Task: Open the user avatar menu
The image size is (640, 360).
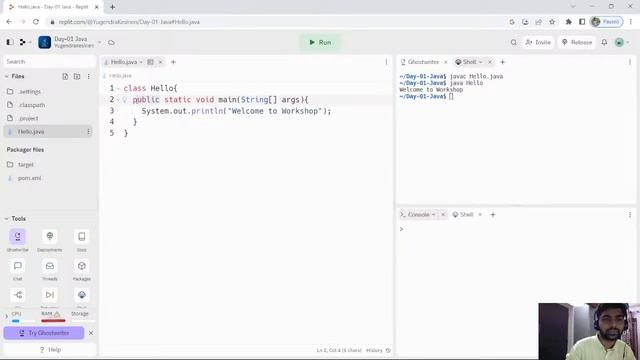Action: click(x=622, y=42)
